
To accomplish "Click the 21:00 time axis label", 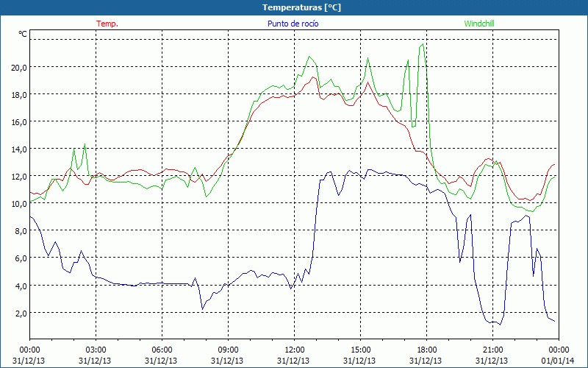I will (x=492, y=350).
